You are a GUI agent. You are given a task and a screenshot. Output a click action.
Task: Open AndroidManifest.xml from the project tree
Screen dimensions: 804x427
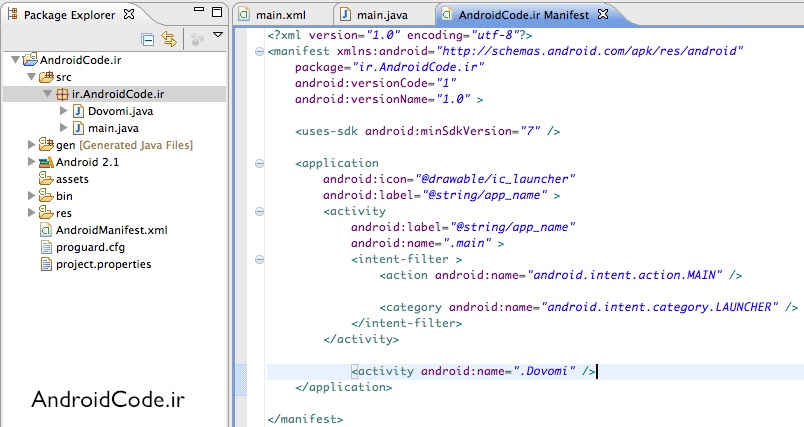click(111, 230)
